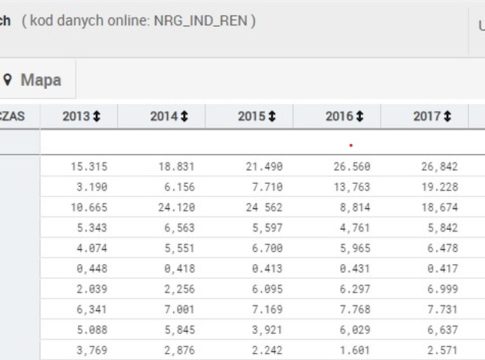
Task: Select cell value 26,842
Action: pos(440,166)
